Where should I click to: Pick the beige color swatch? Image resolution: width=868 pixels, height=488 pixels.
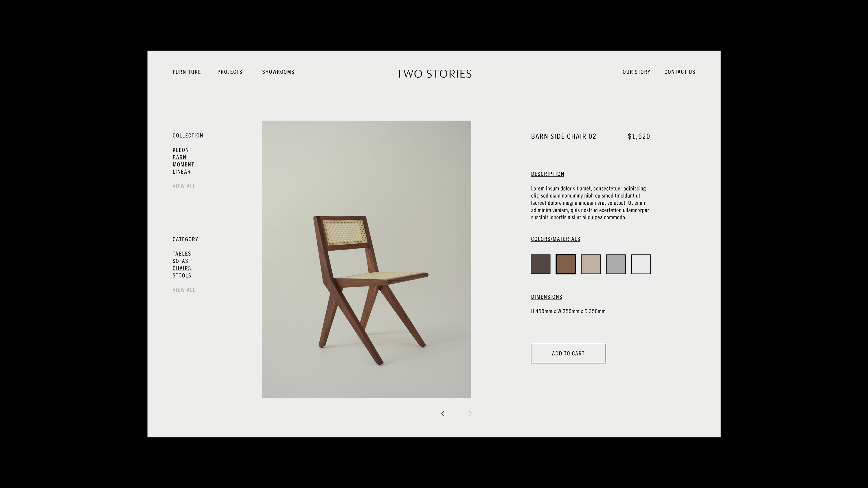[591, 264]
